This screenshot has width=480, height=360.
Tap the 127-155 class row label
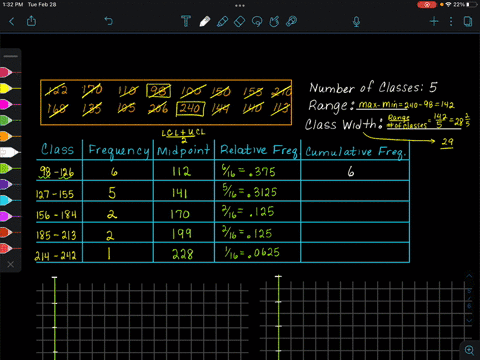[x=55, y=194]
